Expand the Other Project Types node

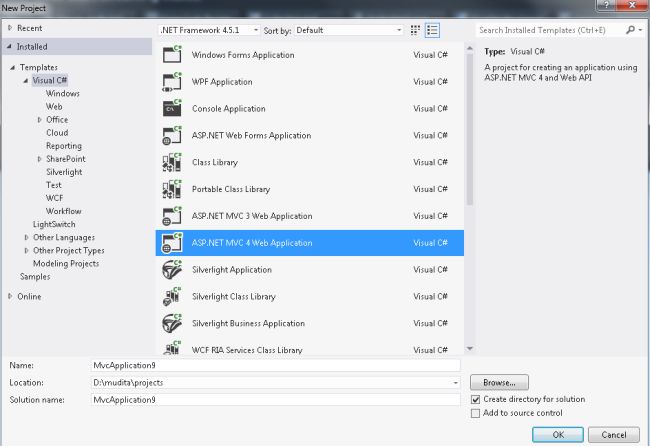(x=26, y=250)
